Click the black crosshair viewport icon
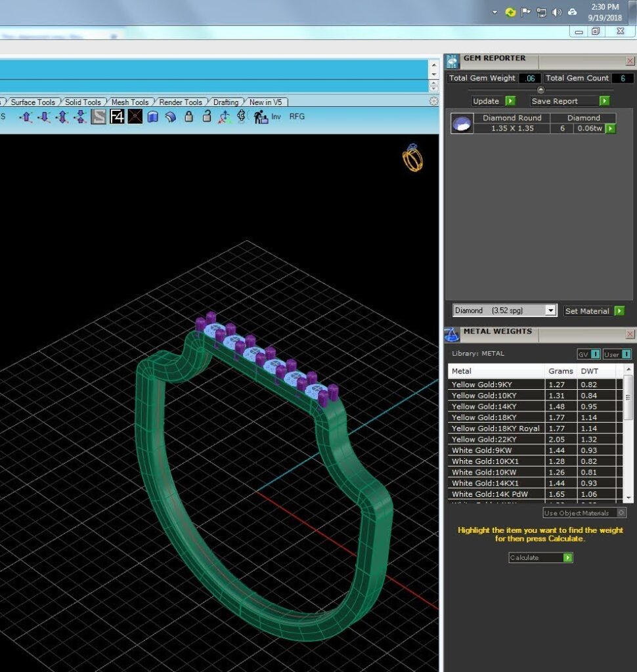Viewport: 637px width, 672px height. point(135,117)
